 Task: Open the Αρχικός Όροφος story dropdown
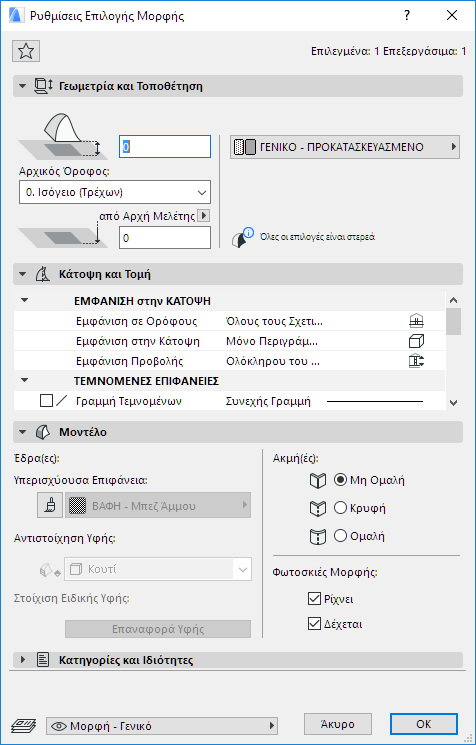pyautogui.click(x=115, y=192)
